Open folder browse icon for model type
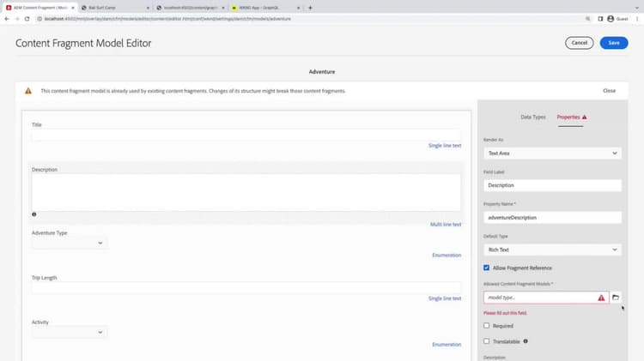Image resolution: width=644 pixels, height=361 pixels. 616,298
